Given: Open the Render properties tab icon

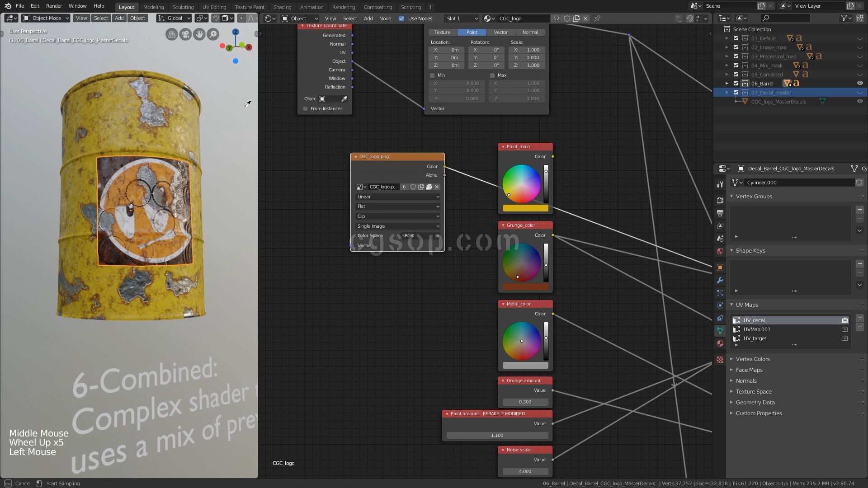Looking at the screenshot, I should point(720,200).
